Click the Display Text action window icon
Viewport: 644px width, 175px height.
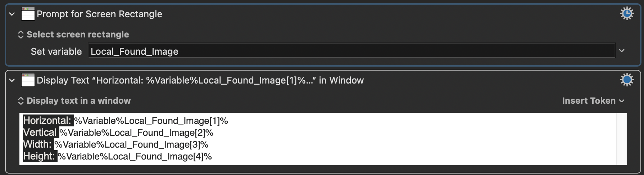[x=28, y=80]
